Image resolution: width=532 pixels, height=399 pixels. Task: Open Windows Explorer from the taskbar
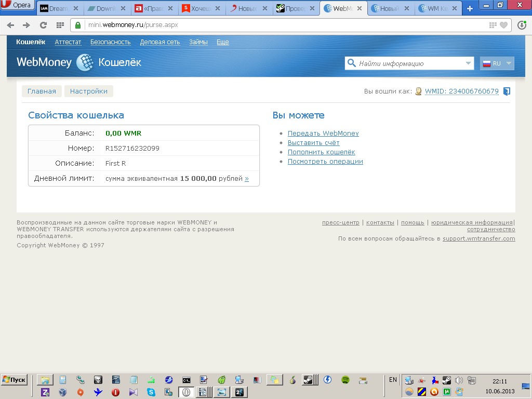45,380
